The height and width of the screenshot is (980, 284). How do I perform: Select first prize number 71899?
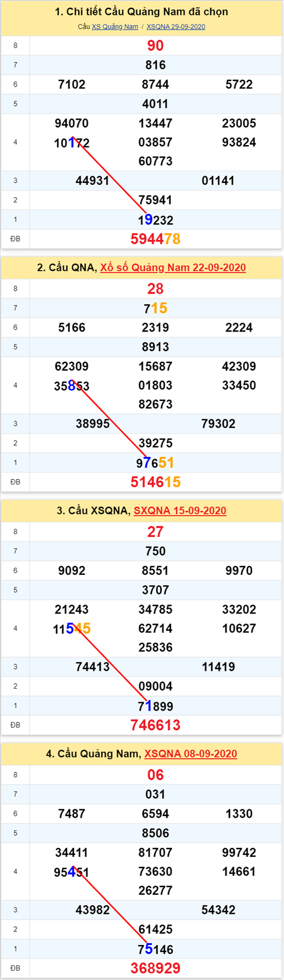[156, 706]
